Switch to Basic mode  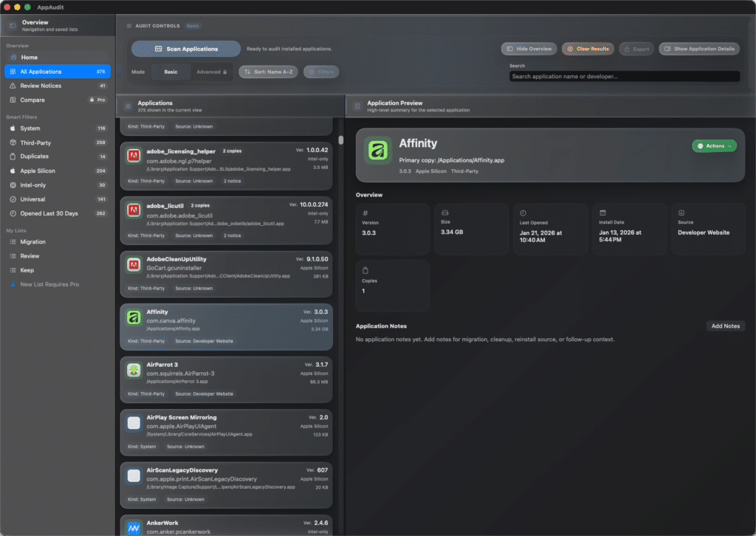(x=171, y=72)
